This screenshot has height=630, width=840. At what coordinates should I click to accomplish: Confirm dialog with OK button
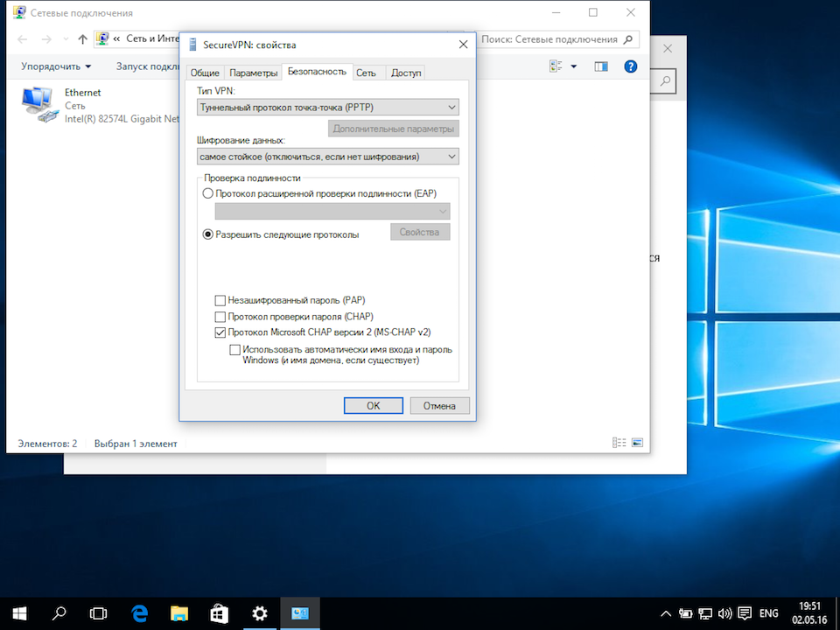coord(374,405)
